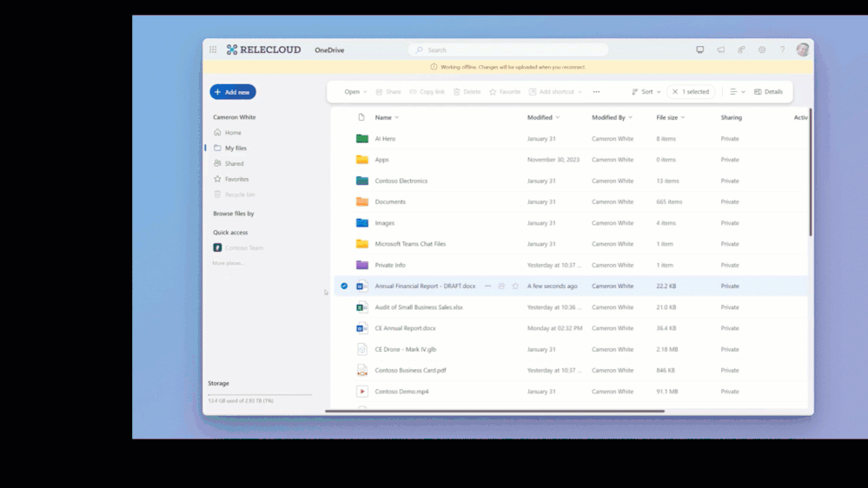
Task: Click share icon on Annual Financial Report row
Action: pyautogui.click(x=501, y=286)
